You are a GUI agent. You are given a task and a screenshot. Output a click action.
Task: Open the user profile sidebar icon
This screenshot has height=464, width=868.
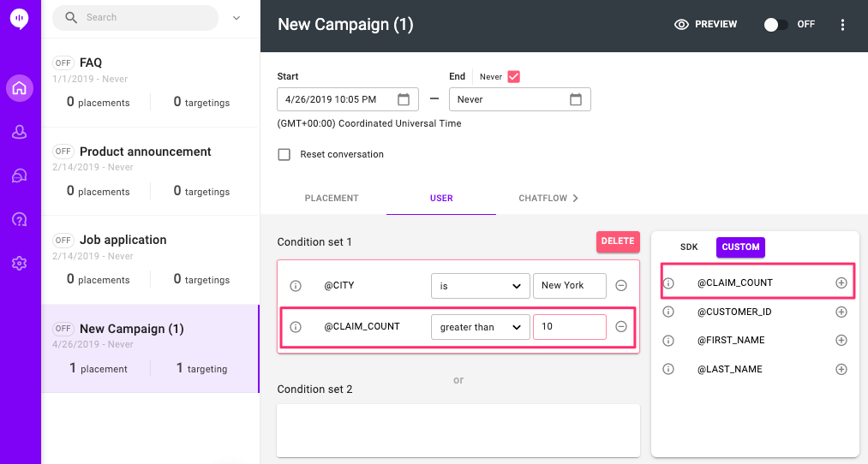20,132
